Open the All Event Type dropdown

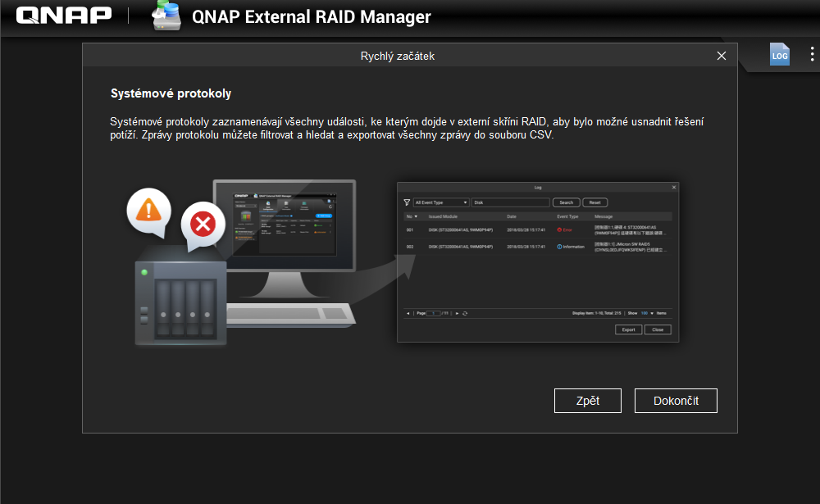coord(441,202)
